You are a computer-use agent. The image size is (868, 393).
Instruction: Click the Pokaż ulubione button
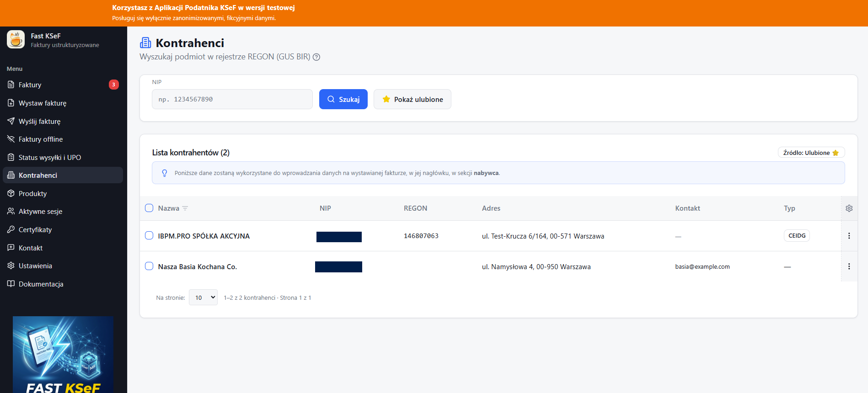tap(412, 99)
